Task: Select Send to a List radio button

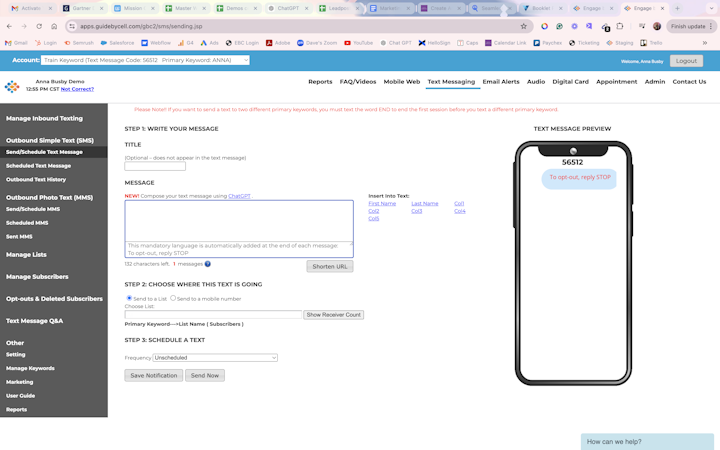Action: (129, 298)
